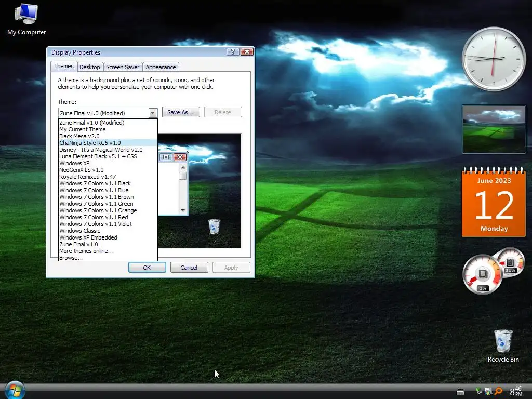532x399 pixels.
Task: Click Browse... at list bottom
Action: coord(108,258)
